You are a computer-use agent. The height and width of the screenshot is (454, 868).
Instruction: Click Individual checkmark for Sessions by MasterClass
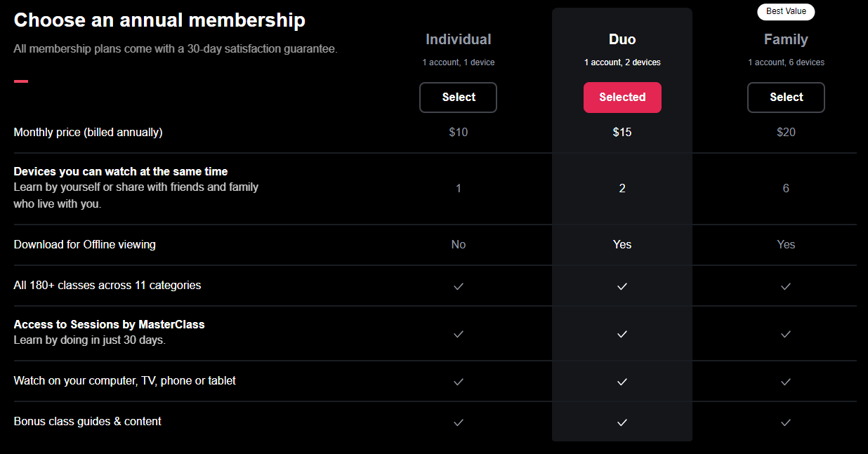(459, 334)
